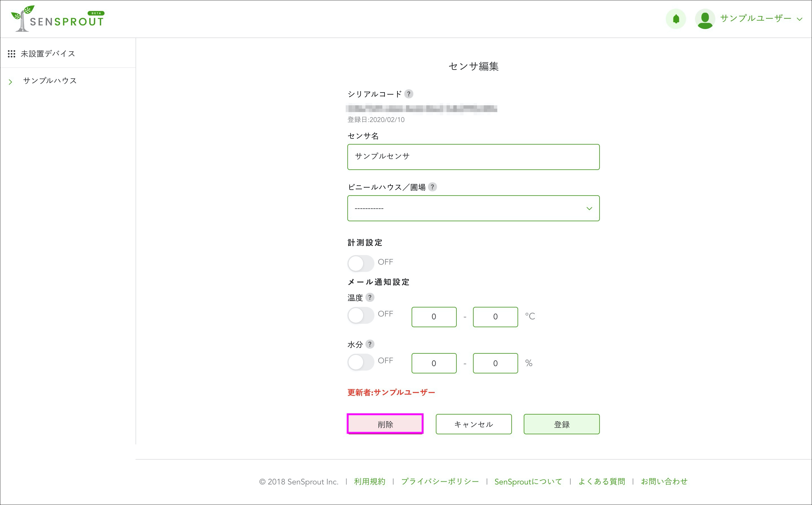Toggle the 計測設定 switch
812x505 pixels.
(x=361, y=263)
